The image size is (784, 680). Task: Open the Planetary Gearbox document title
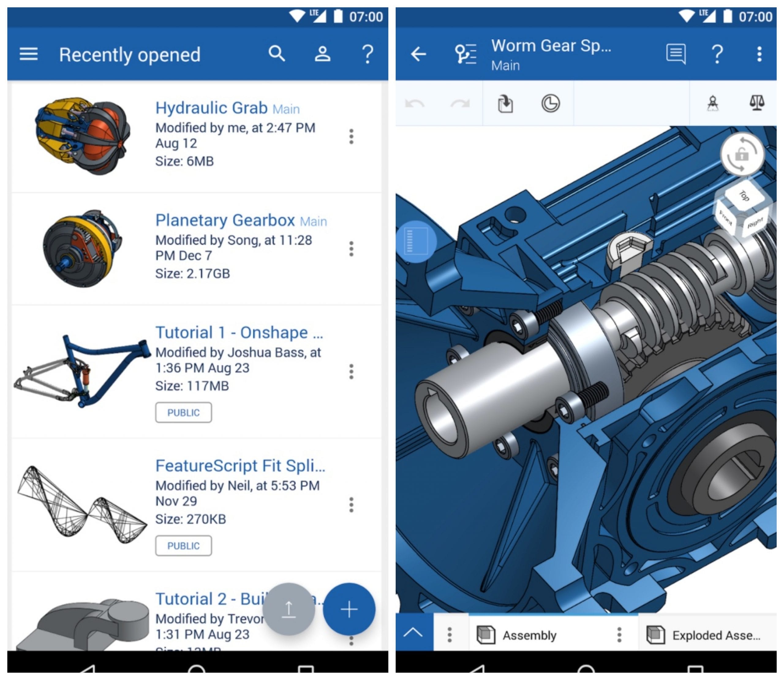click(225, 220)
